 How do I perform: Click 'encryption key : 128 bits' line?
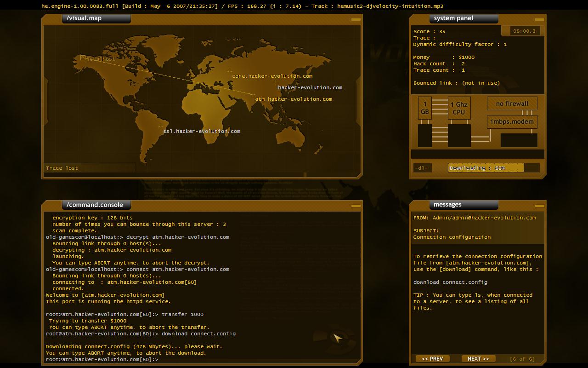coord(92,218)
